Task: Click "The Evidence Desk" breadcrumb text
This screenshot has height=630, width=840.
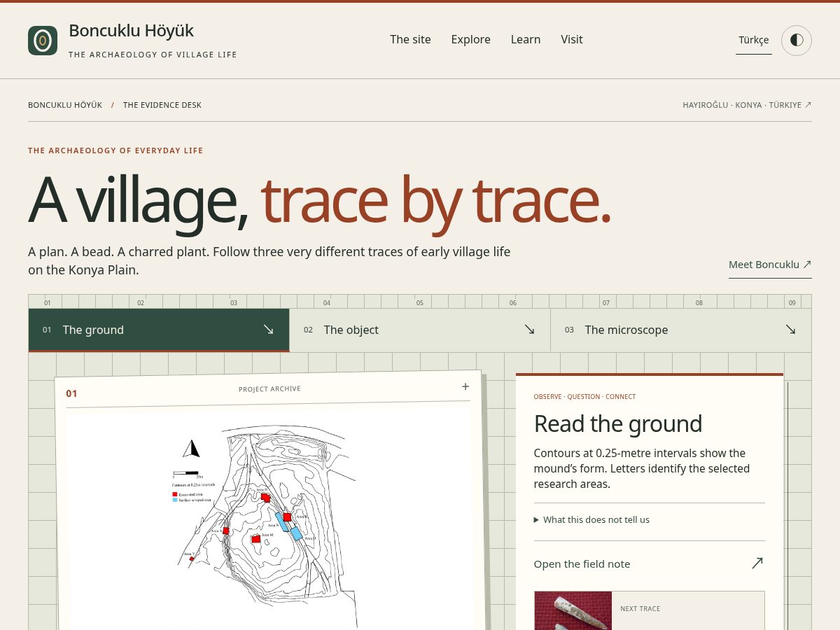Action: [162, 105]
